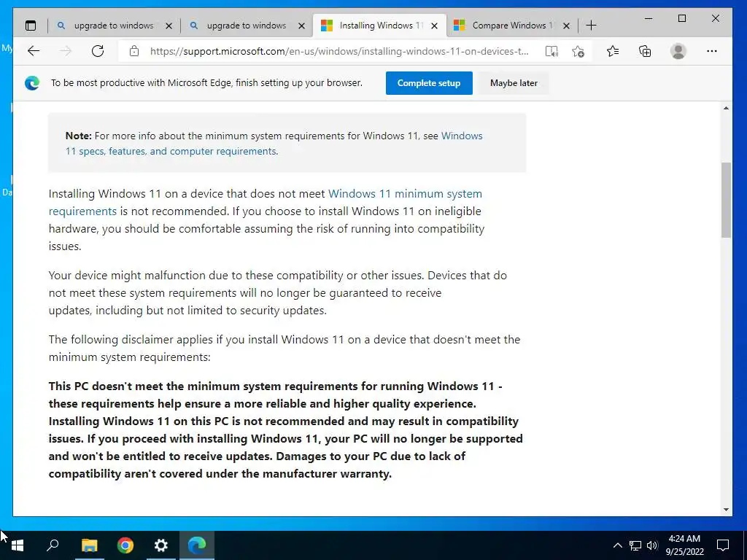747x560 pixels.
Task: Click the page scrollbar up arrow
Action: (726, 109)
